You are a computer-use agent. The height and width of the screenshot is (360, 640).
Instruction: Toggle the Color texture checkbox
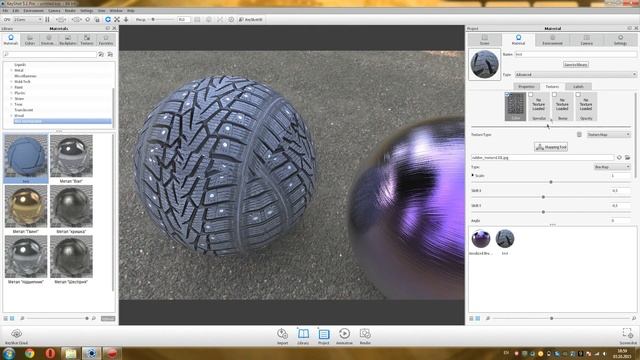(x=507, y=95)
